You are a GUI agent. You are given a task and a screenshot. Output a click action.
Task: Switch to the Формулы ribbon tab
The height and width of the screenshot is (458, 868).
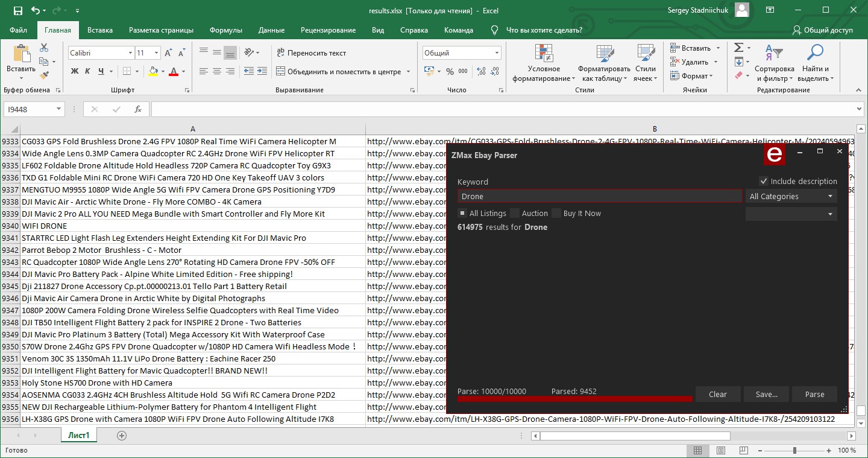click(x=226, y=30)
